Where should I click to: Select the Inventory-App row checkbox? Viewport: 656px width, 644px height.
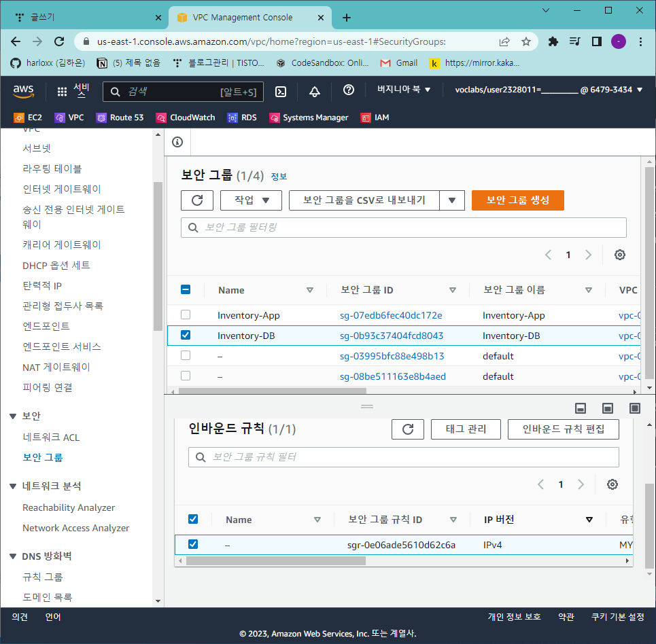tap(186, 315)
